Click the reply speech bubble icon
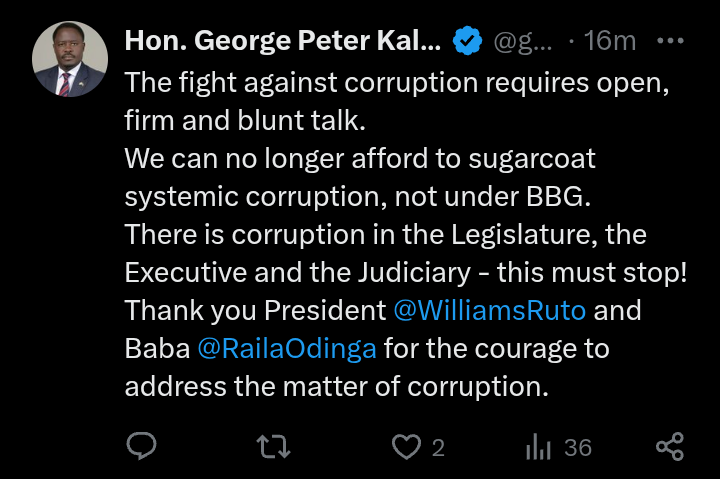720x479 pixels. 142,447
